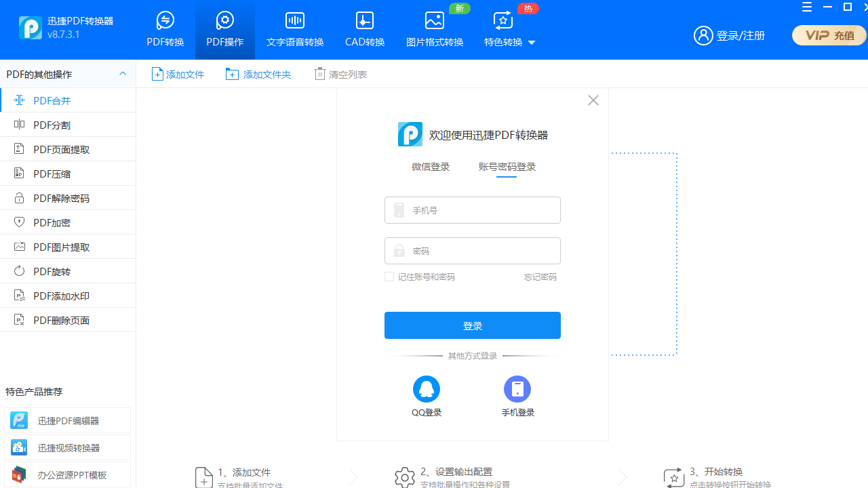Select PDF分割 in the sidebar

[68, 125]
